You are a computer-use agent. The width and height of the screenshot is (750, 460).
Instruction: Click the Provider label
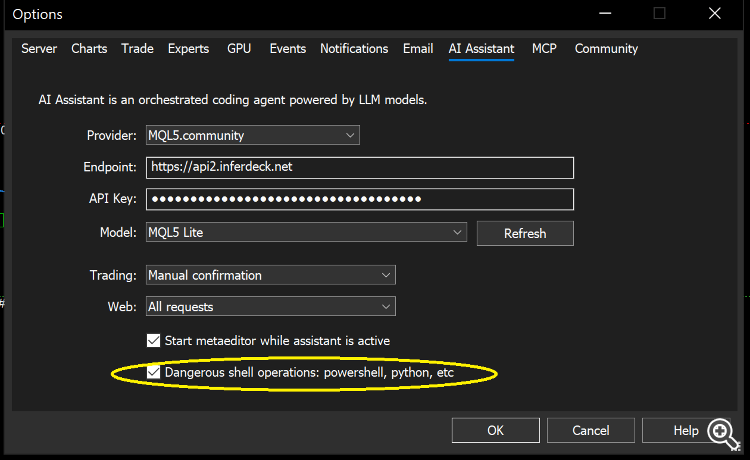pos(111,136)
